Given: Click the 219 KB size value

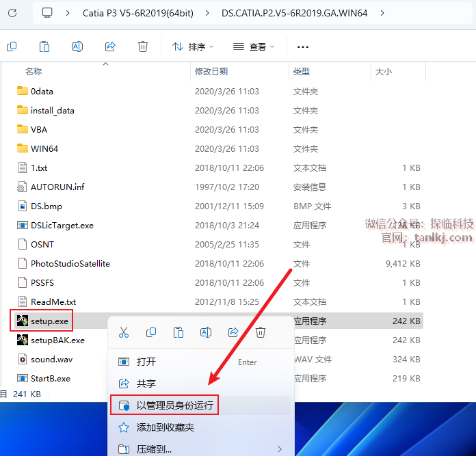Looking at the screenshot, I should point(406,378).
